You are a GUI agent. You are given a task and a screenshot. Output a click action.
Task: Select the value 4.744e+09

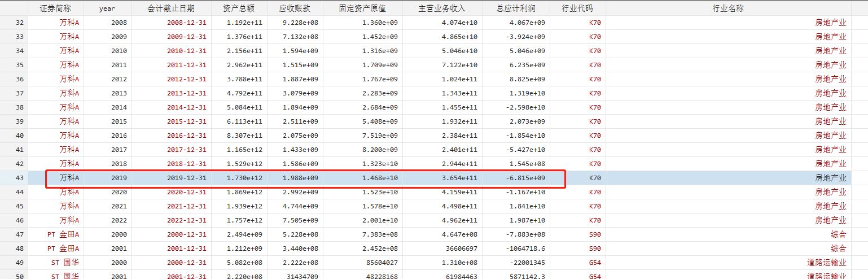pos(300,206)
